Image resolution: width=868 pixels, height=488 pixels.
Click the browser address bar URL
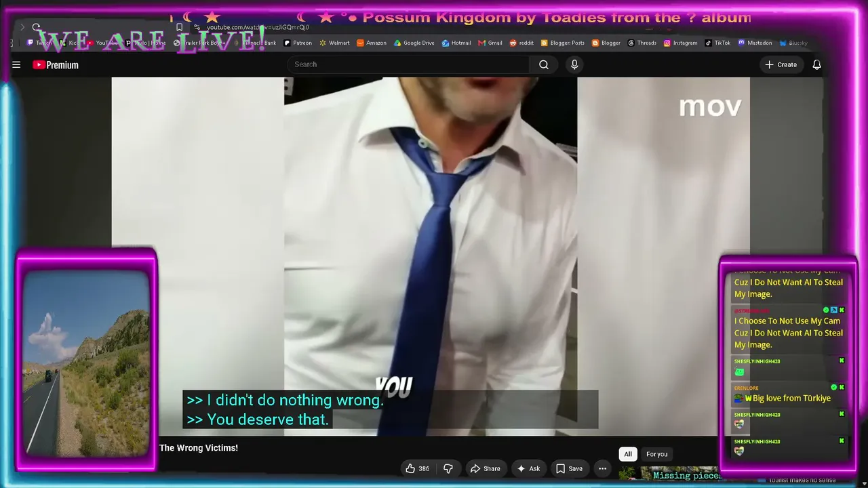(x=258, y=27)
